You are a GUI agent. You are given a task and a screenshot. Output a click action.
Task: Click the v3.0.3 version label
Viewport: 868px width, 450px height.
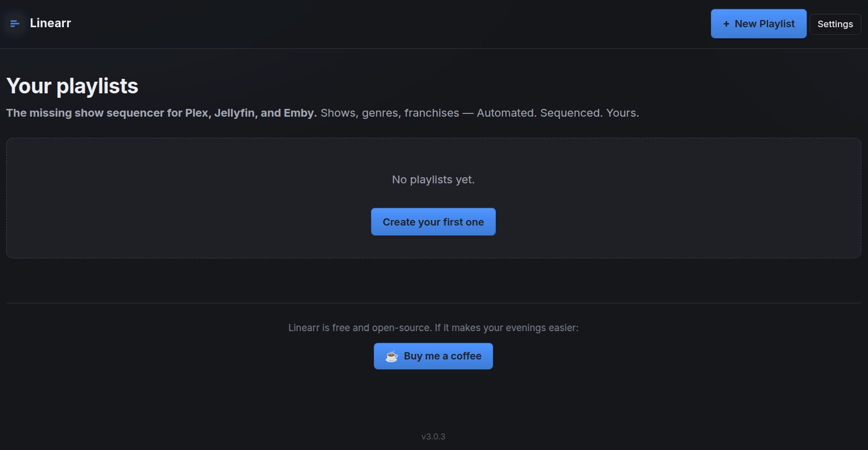pos(433,436)
